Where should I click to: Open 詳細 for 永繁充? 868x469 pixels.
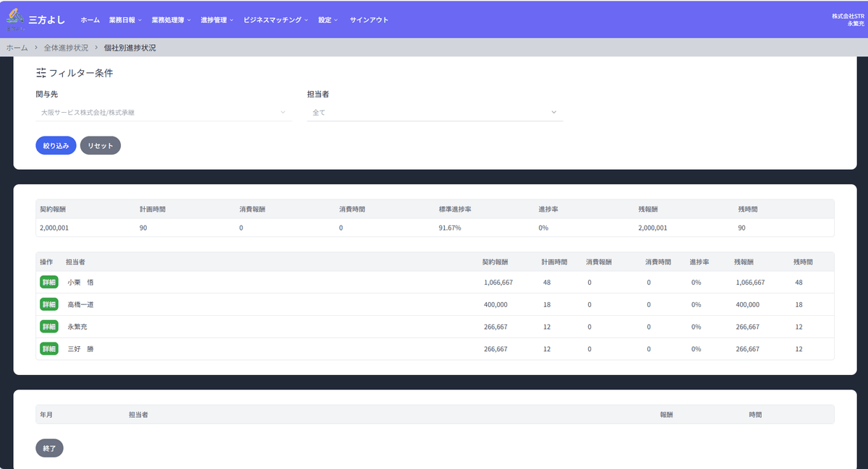click(48, 327)
